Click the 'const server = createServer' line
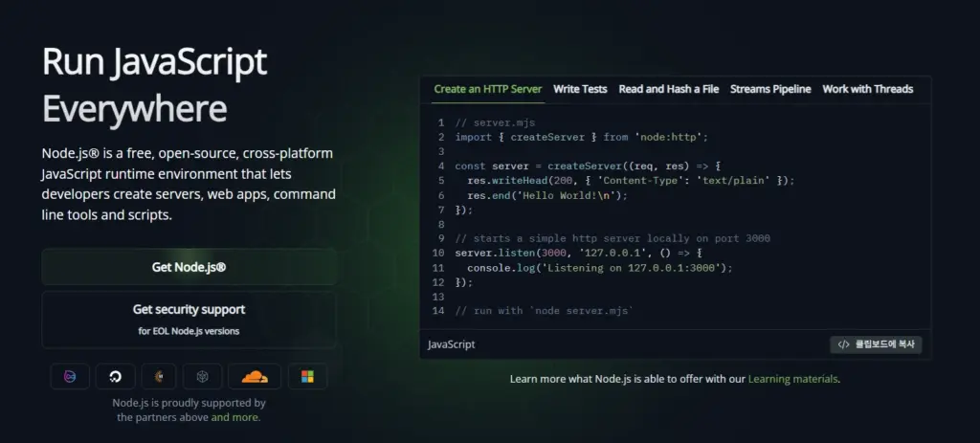Image resolution: width=980 pixels, height=443 pixels. (589, 166)
